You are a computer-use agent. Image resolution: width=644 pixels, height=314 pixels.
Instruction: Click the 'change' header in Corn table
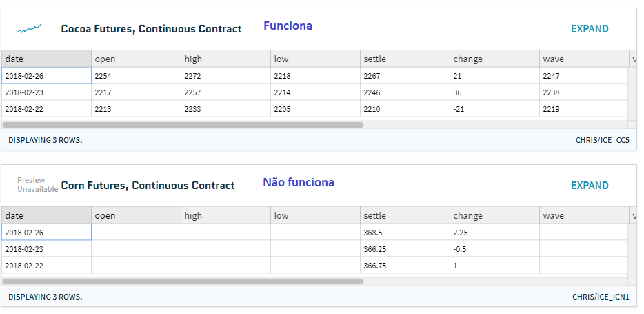(494, 216)
